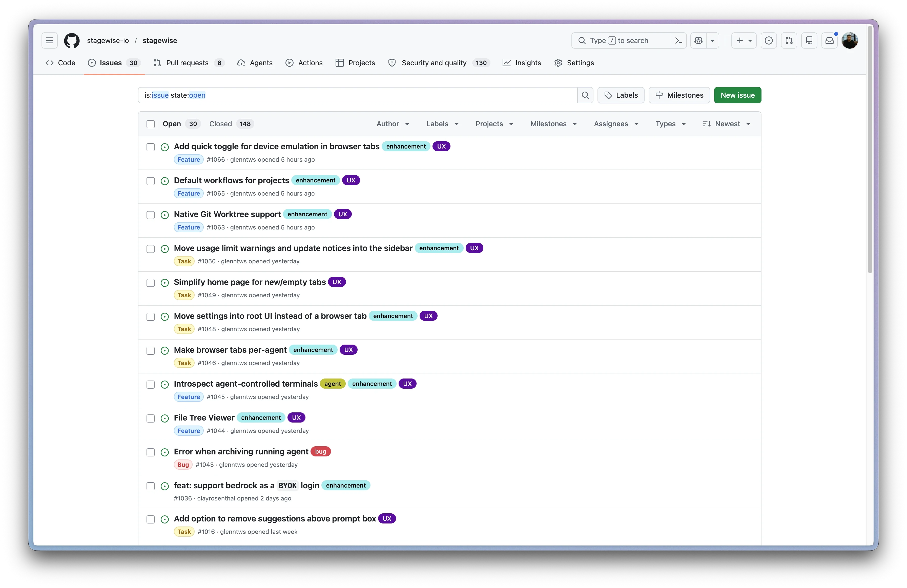Tick checkbox for Simplify home page issue
This screenshot has height=588, width=907.
pyautogui.click(x=151, y=283)
